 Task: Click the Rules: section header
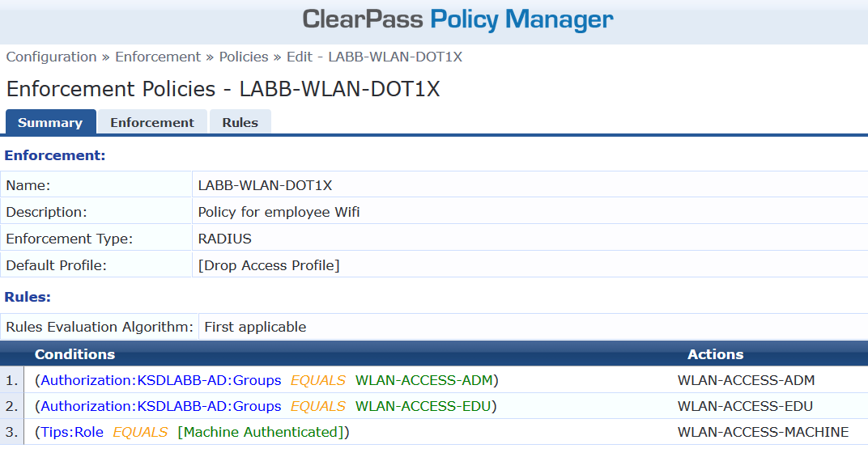[28, 297]
